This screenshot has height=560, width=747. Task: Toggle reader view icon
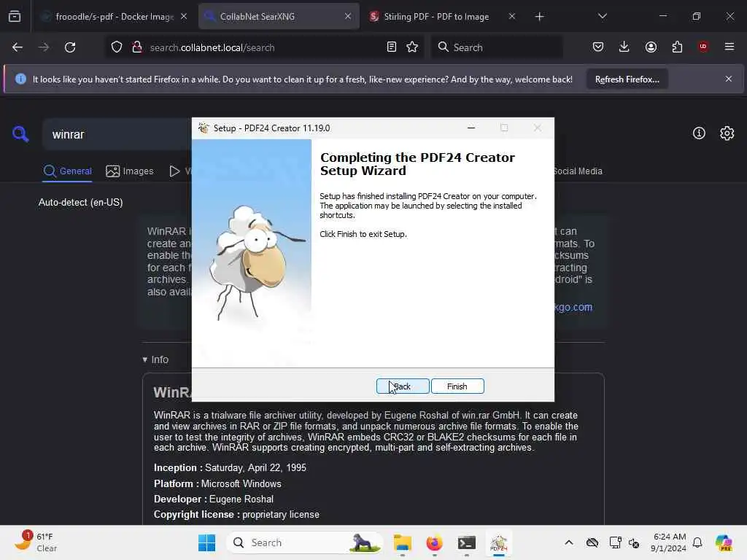pos(392,47)
